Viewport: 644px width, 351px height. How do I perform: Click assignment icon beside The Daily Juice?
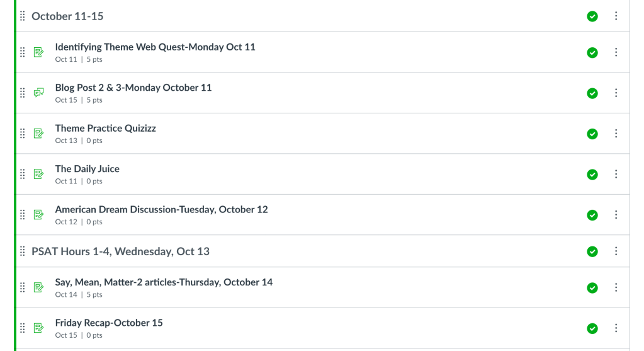[38, 174]
